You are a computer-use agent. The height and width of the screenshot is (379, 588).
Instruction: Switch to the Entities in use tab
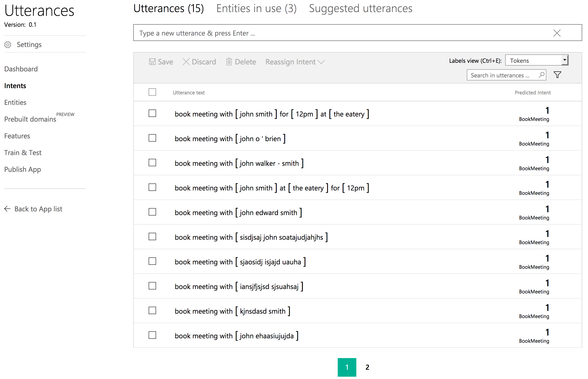tap(256, 8)
